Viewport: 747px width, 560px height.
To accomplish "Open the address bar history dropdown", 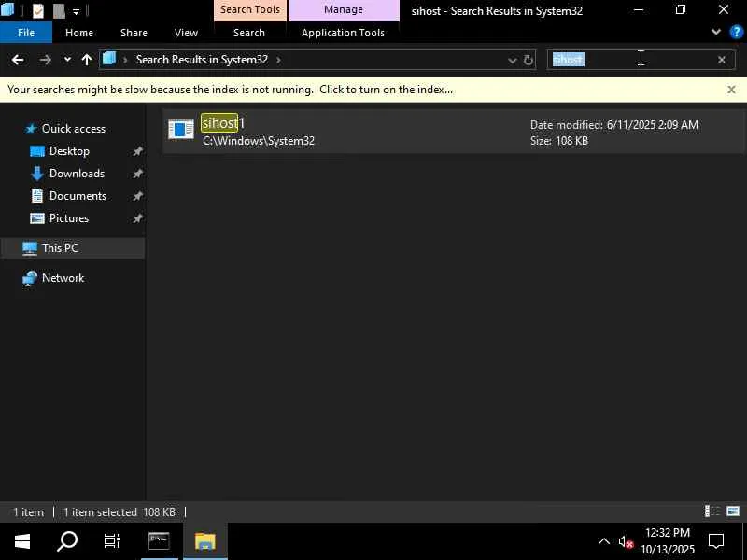I will pyautogui.click(x=512, y=60).
